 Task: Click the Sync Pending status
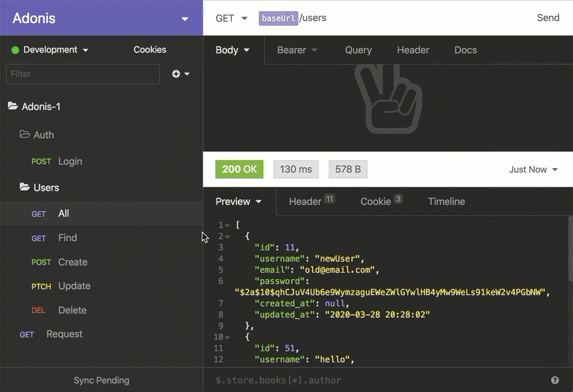point(101,380)
